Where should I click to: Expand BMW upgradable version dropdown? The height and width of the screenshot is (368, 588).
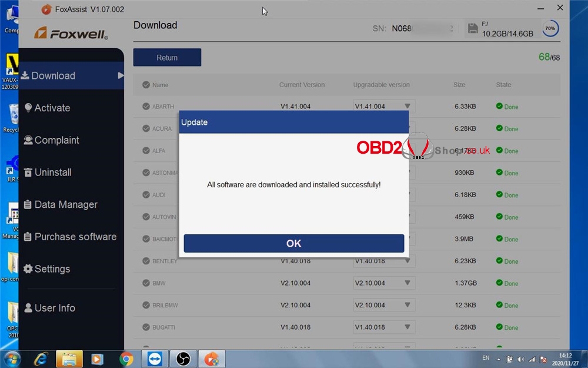click(x=407, y=283)
